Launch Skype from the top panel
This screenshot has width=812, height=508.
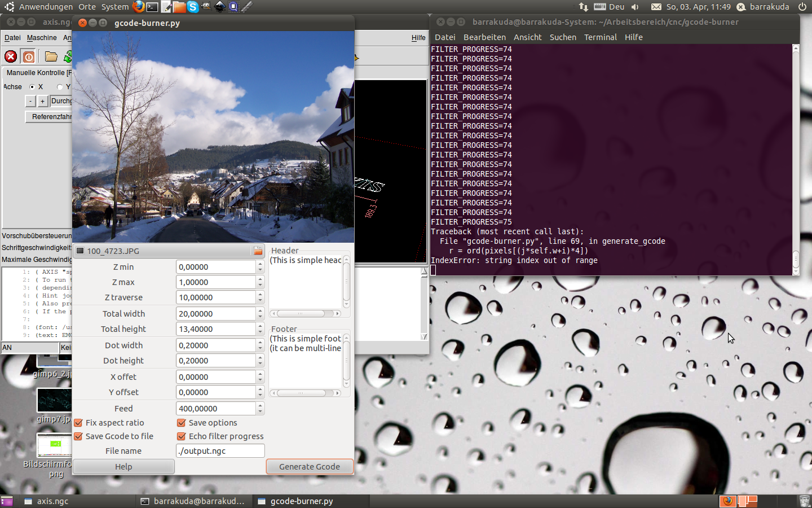click(193, 7)
